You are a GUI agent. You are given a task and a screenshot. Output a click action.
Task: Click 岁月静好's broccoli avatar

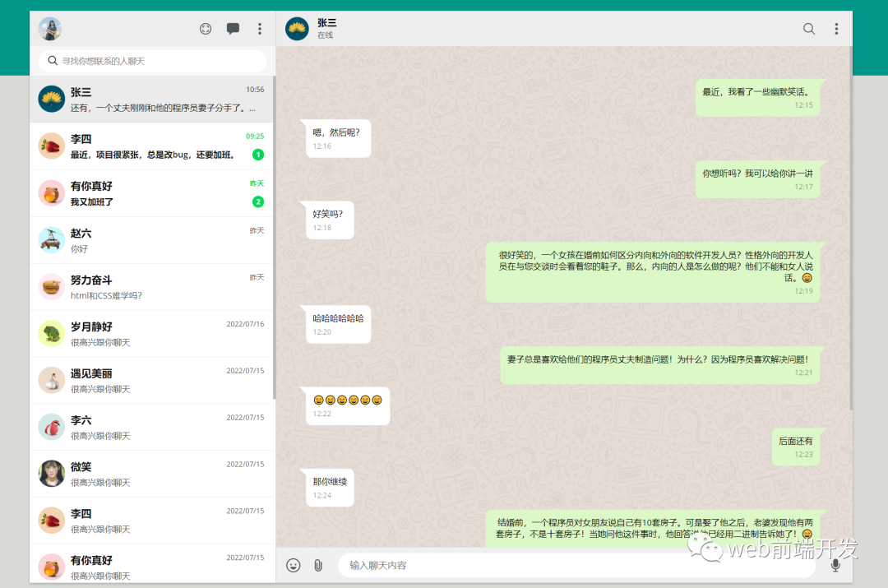pyautogui.click(x=52, y=333)
